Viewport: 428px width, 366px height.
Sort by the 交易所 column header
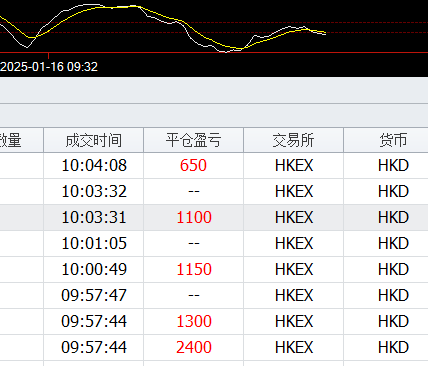click(294, 140)
